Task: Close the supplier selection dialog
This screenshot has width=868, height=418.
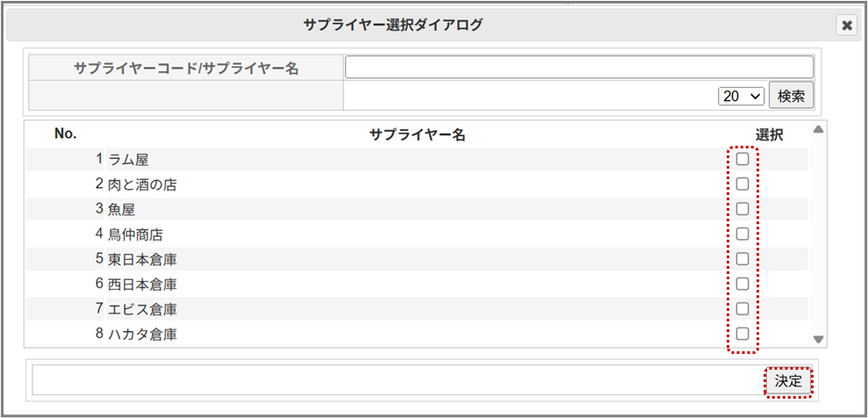Action: pyautogui.click(x=846, y=25)
